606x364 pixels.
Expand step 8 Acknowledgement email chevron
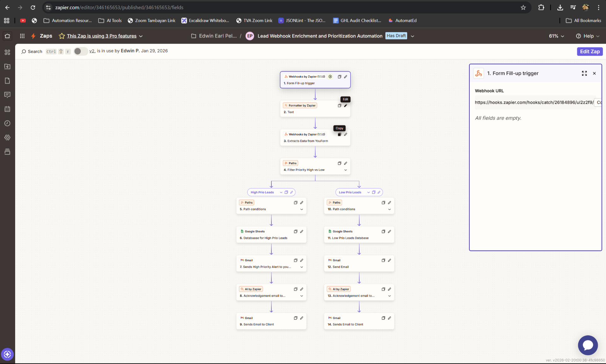coord(302,296)
